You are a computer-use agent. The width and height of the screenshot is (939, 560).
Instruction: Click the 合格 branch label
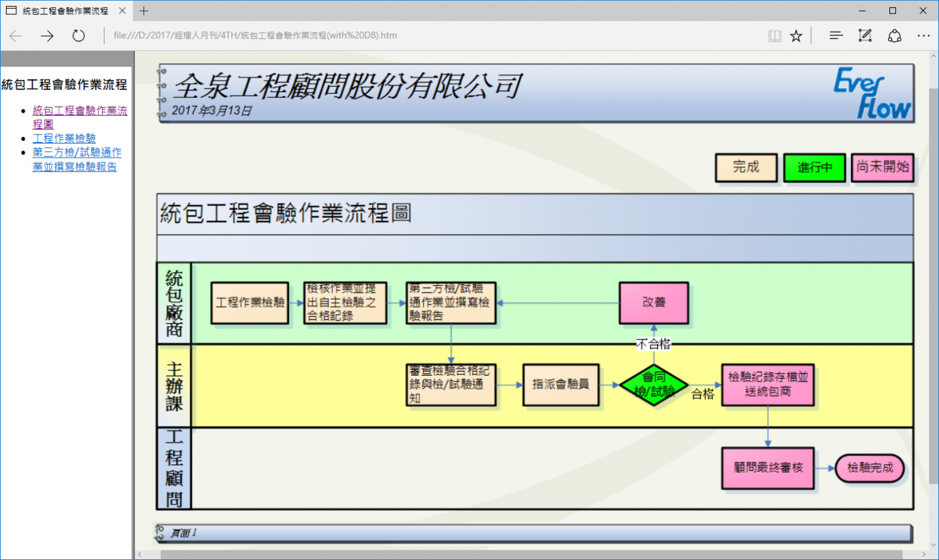[703, 394]
